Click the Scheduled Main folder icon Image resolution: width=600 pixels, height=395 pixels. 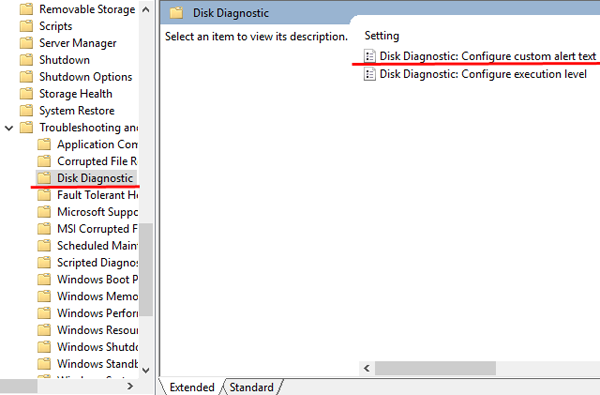pos(44,245)
